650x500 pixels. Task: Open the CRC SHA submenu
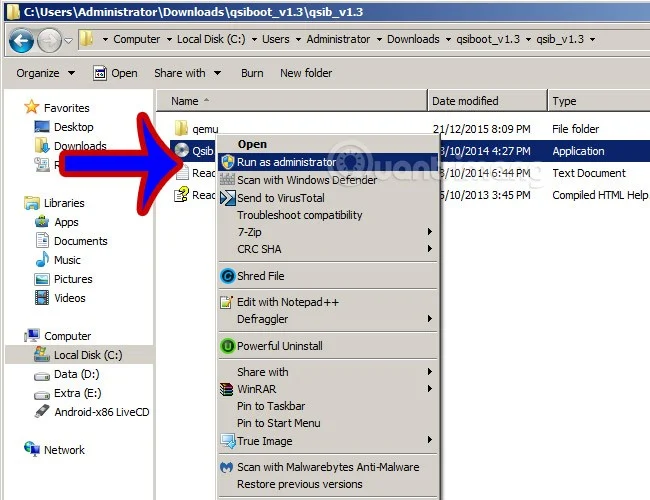click(327, 249)
